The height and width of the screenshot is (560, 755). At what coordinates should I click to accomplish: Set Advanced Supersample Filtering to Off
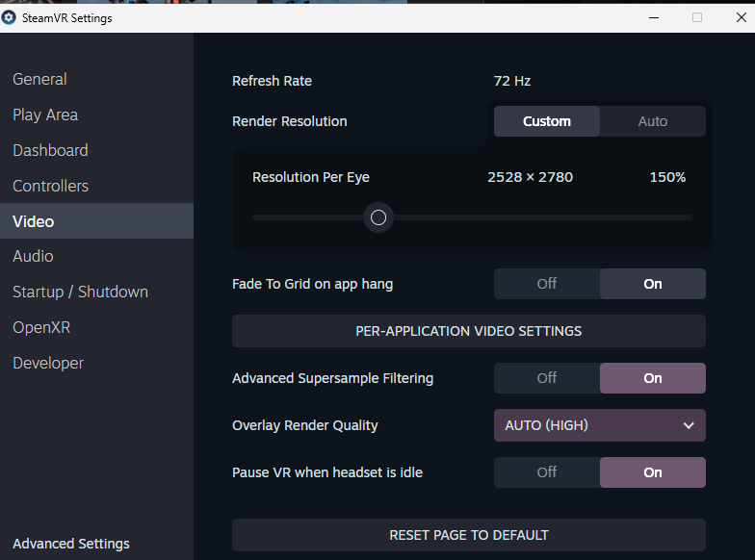[x=547, y=378]
